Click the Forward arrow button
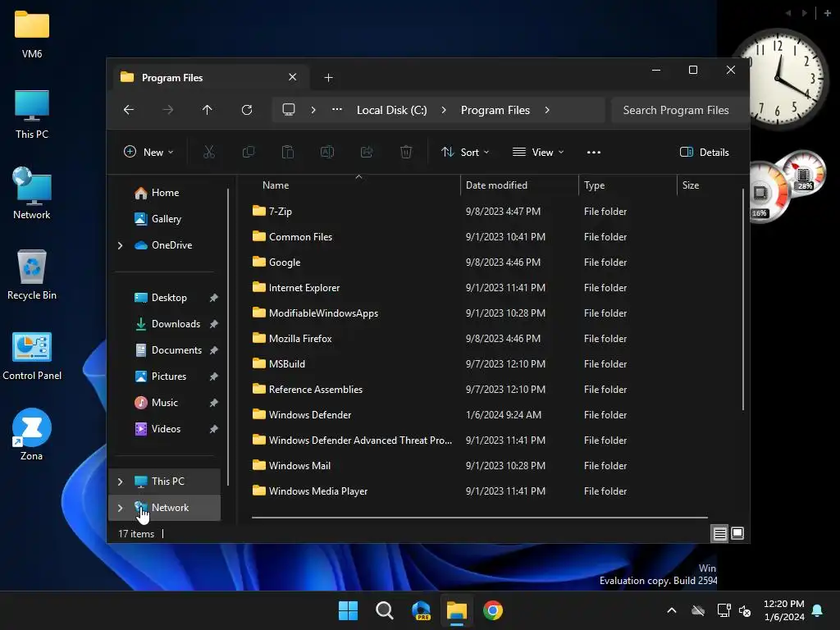 coord(168,110)
